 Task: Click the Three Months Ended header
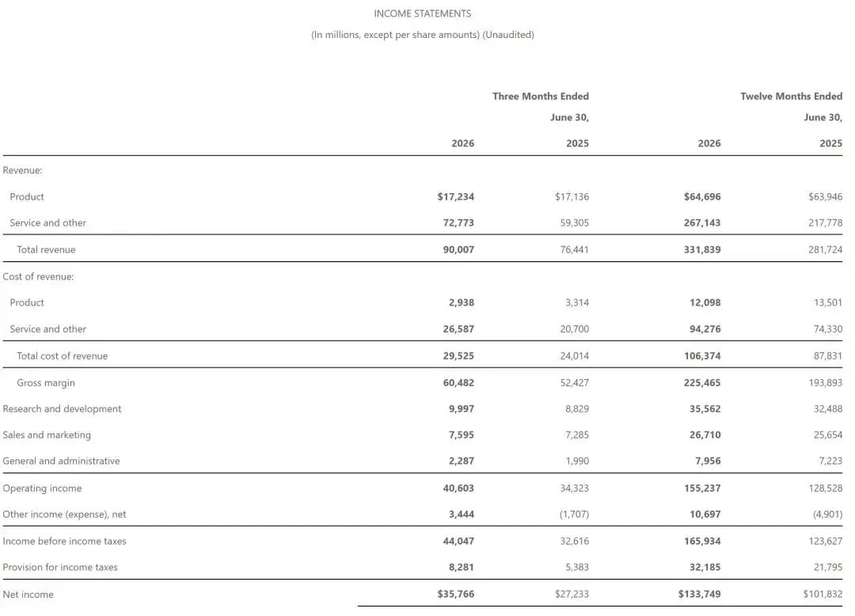pyautogui.click(x=541, y=96)
